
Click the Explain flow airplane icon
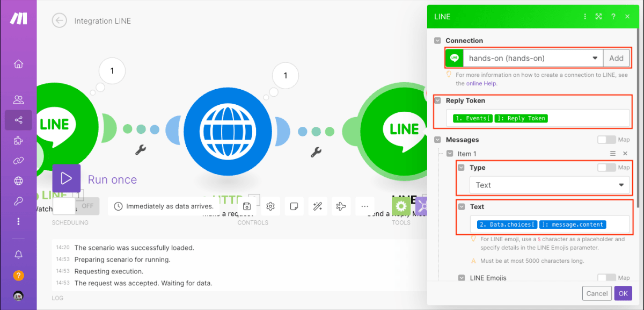(x=341, y=206)
